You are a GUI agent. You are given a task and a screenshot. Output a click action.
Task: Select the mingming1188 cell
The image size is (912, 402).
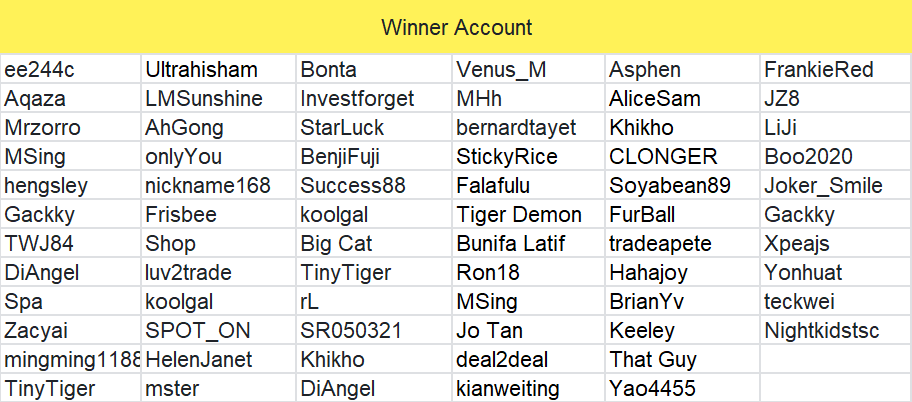[70, 360]
